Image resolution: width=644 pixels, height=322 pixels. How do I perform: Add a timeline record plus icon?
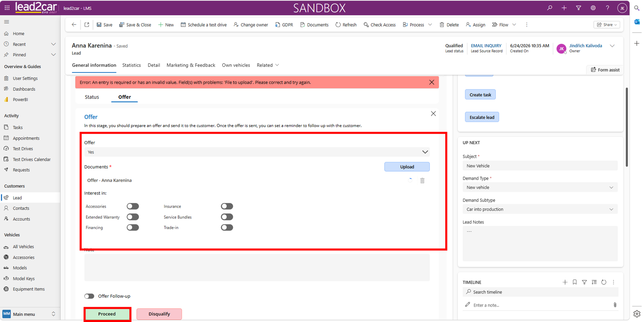[565, 282]
